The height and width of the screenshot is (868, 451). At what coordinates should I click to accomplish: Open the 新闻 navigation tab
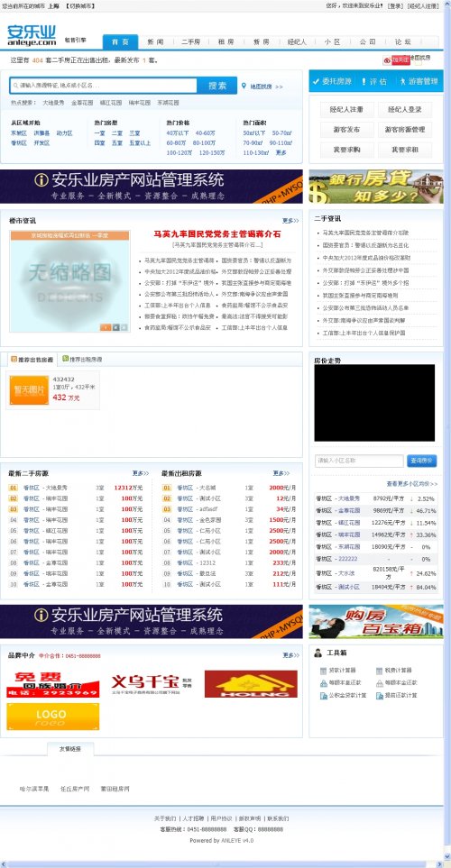coord(156,42)
